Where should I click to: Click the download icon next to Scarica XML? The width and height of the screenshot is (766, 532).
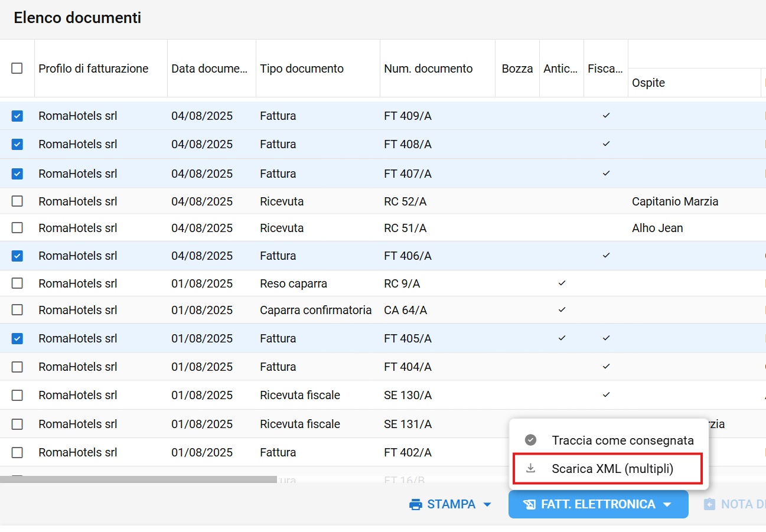click(531, 468)
